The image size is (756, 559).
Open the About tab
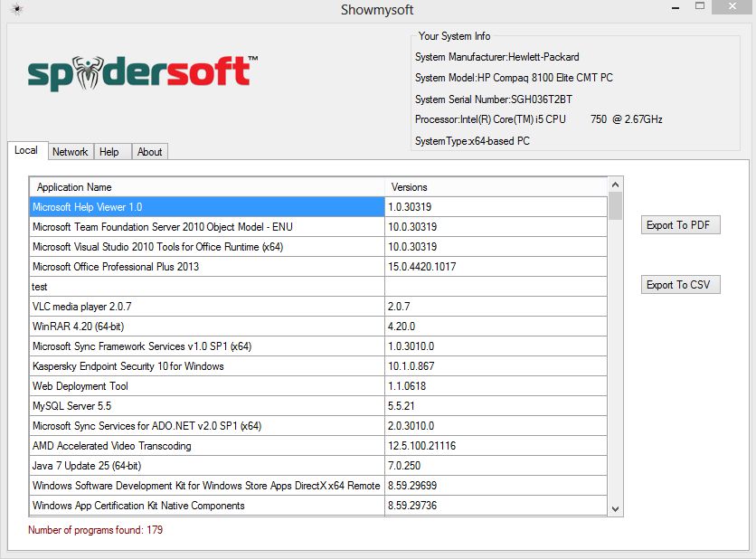tap(149, 152)
